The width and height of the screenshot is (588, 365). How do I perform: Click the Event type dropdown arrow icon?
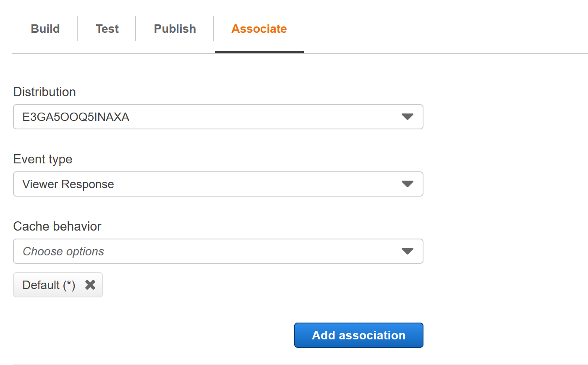tap(407, 184)
